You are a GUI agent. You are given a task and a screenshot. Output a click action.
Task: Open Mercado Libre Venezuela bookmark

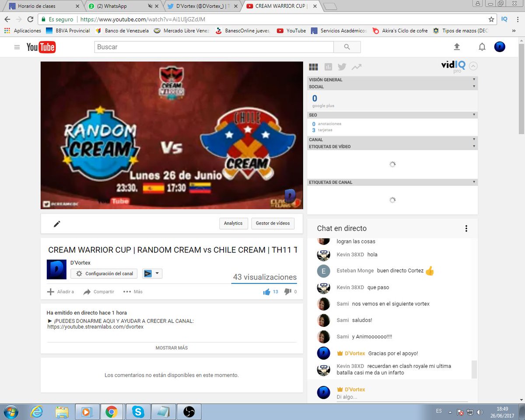[182, 31]
